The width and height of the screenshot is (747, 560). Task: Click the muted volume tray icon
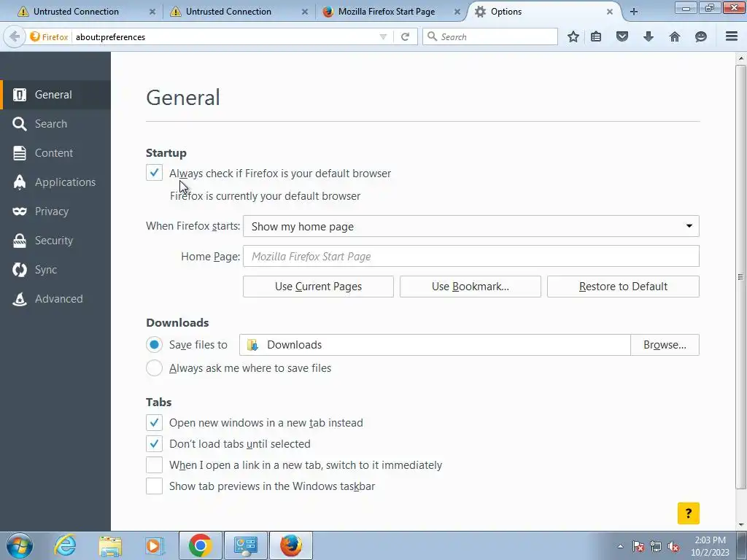673,546
